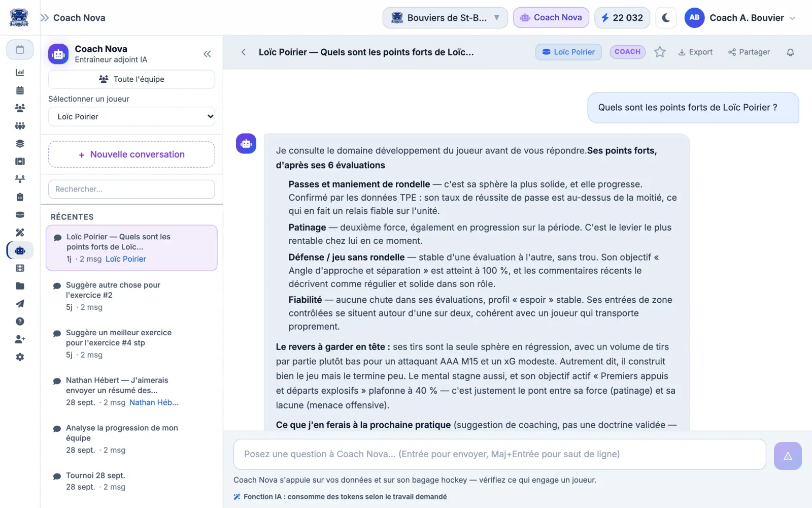812x508 pixels.
Task: Select Toute l'équipe button
Action: coord(131,79)
